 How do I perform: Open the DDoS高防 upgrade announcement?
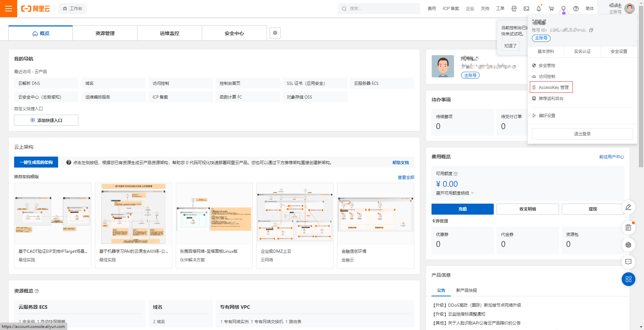pyautogui.click(x=477, y=305)
